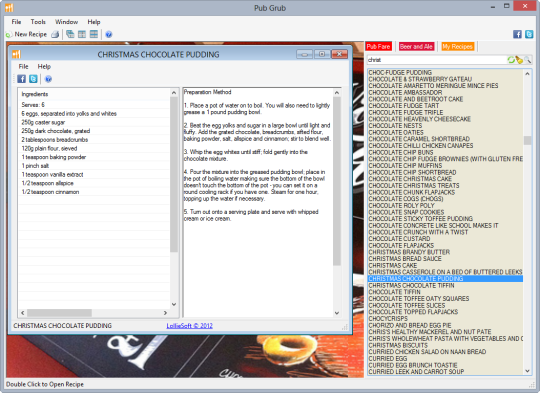Close the Christmas Chocolate Pudding recipe window
This screenshot has width=540, height=393.
[339, 54]
